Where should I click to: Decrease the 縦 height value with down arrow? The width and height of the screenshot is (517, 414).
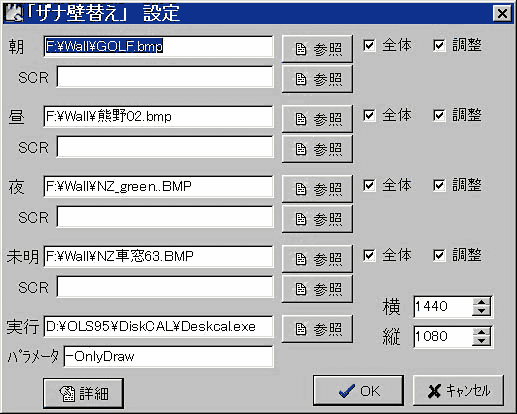(x=481, y=340)
